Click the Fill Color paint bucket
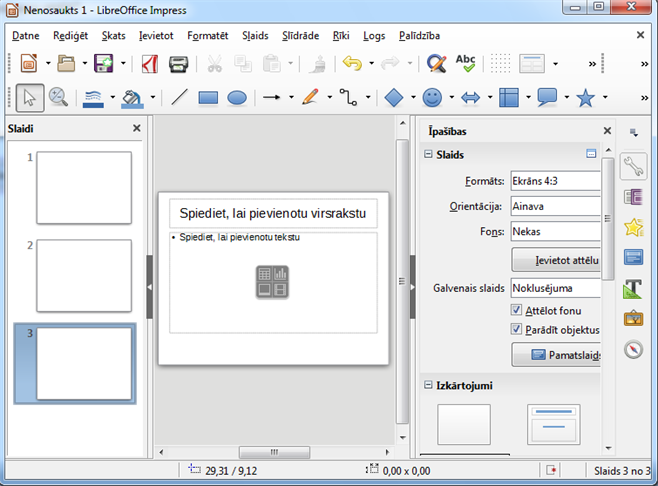The width and height of the screenshot is (658, 486). tap(132, 98)
